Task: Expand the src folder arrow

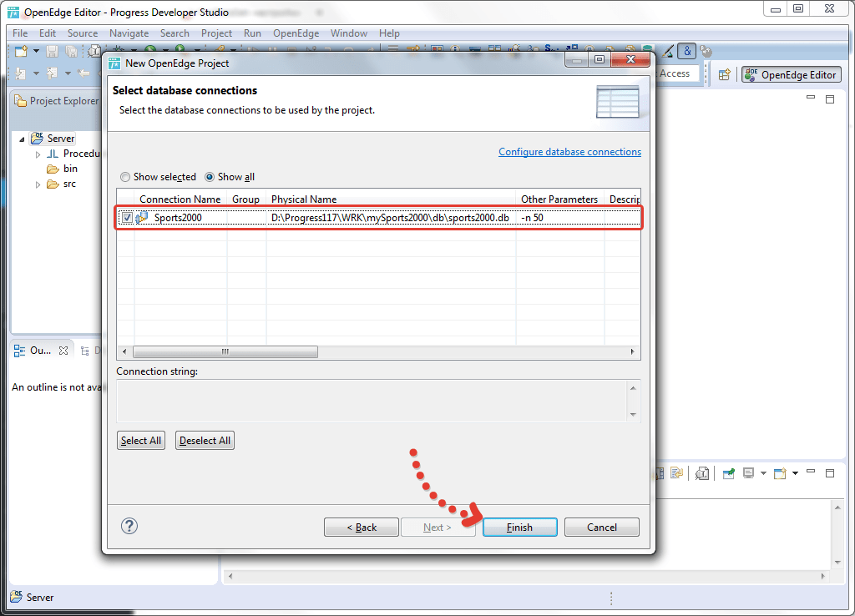Action: pos(38,184)
